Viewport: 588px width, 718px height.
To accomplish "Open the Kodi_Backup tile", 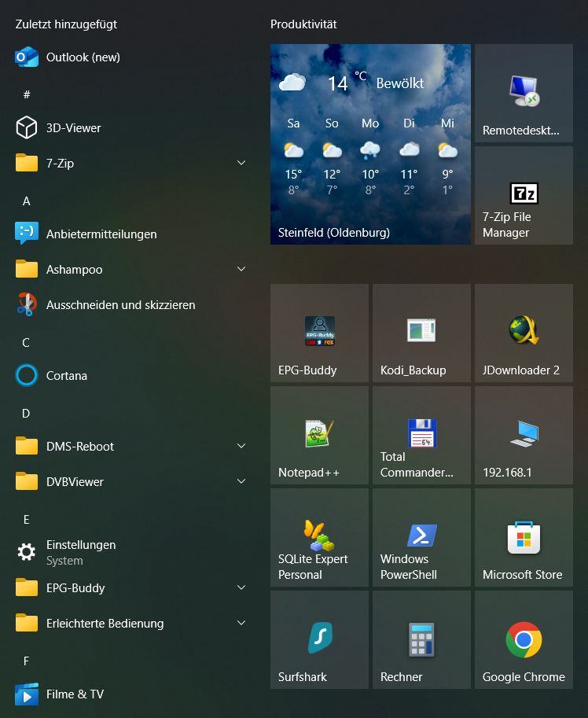I will point(421,333).
